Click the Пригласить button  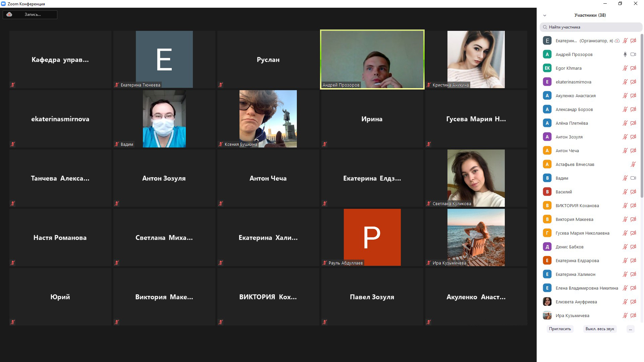click(560, 329)
